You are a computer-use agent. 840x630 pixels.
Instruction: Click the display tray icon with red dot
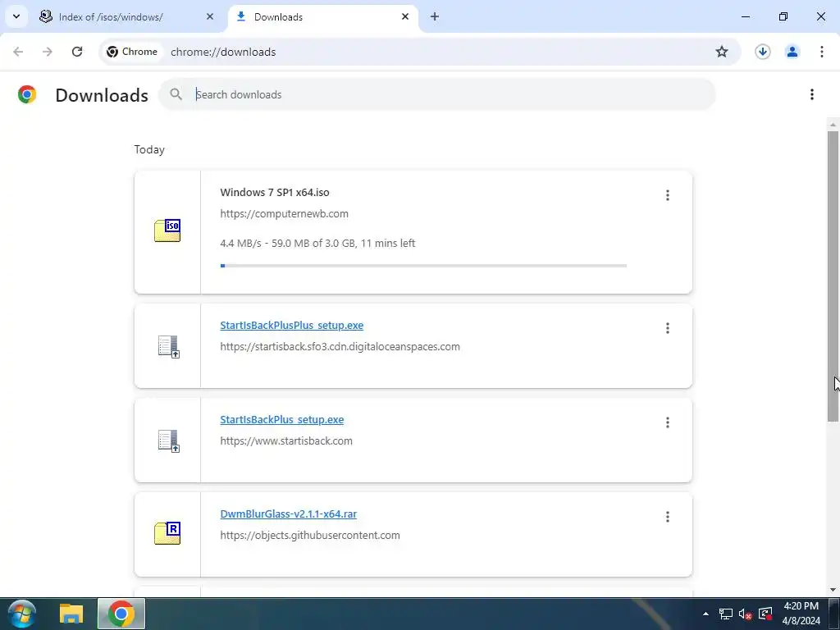tap(765, 614)
